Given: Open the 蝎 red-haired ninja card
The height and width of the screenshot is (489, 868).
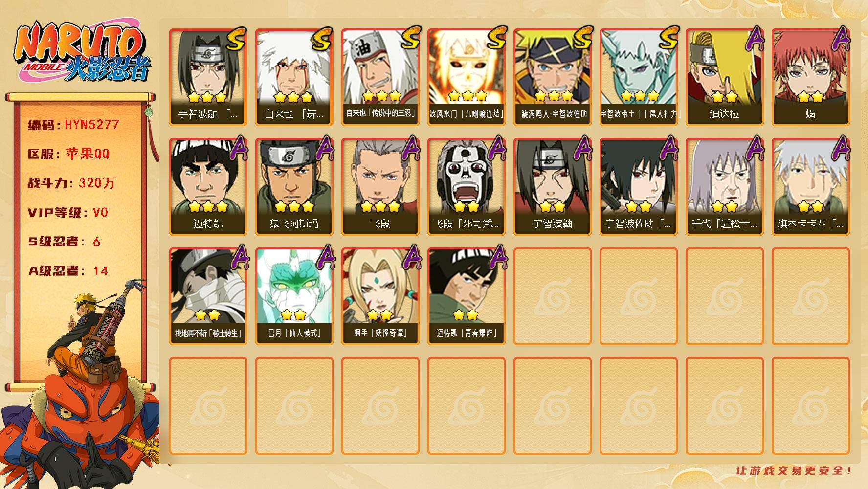Looking at the screenshot, I should pos(810,77).
